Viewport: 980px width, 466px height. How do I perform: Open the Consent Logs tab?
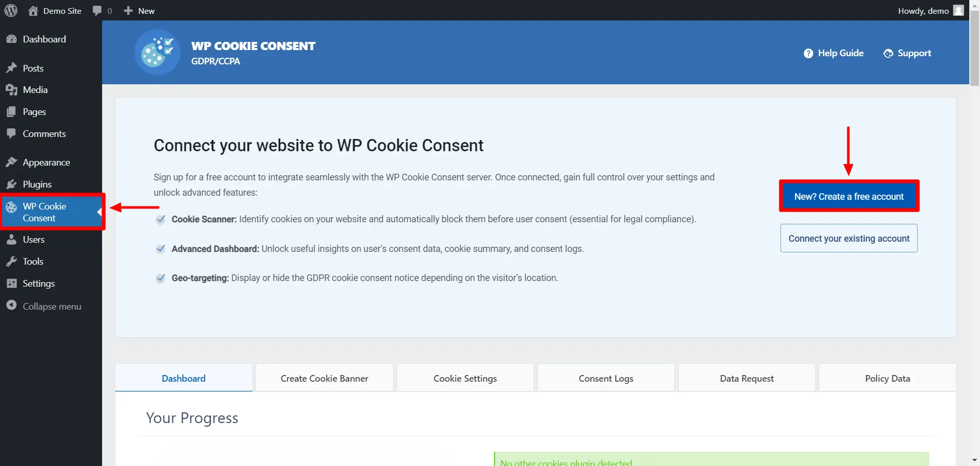(x=605, y=378)
